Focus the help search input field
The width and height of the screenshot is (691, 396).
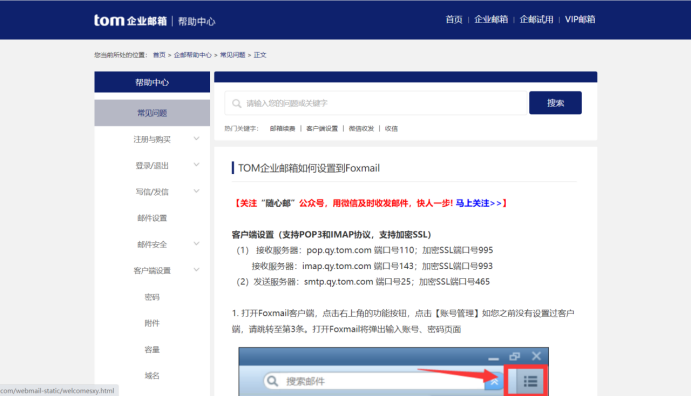(375, 103)
